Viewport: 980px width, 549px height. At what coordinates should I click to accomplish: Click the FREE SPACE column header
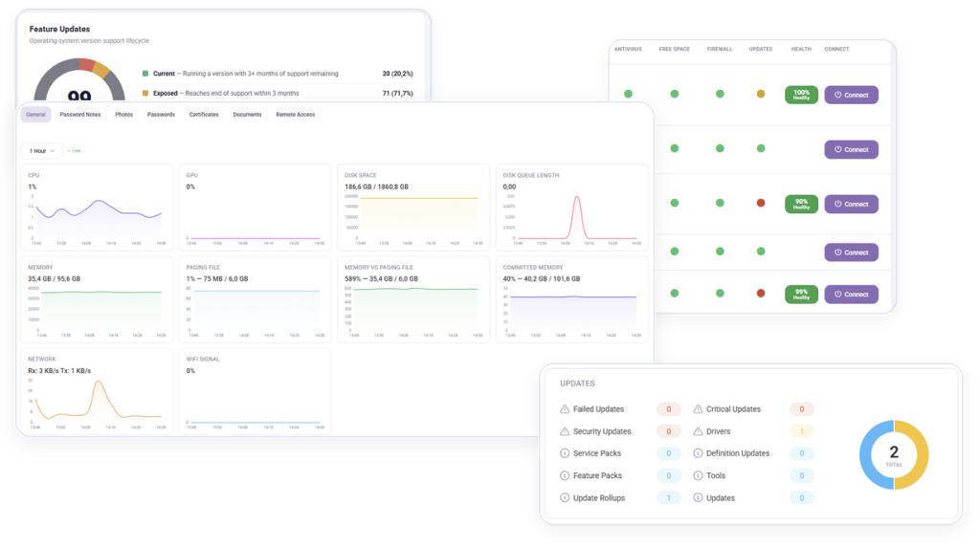(x=675, y=50)
